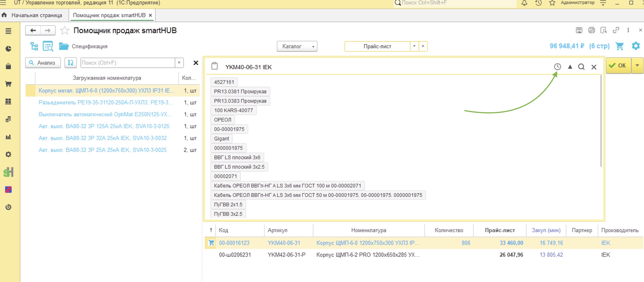Click the tree structure view icon
The width and height of the screenshot is (644, 282).
tap(34, 46)
